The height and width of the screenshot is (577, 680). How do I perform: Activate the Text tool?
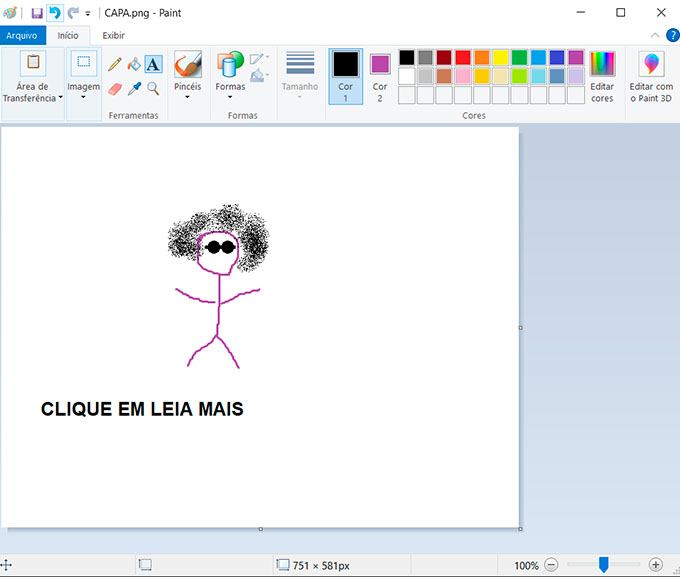coord(153,64)
